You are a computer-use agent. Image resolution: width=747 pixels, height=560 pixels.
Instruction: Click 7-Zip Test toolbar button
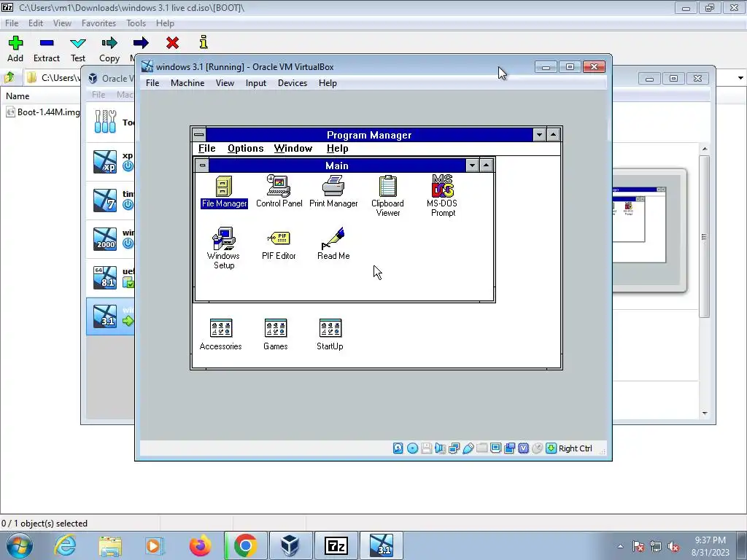point(77,49)
